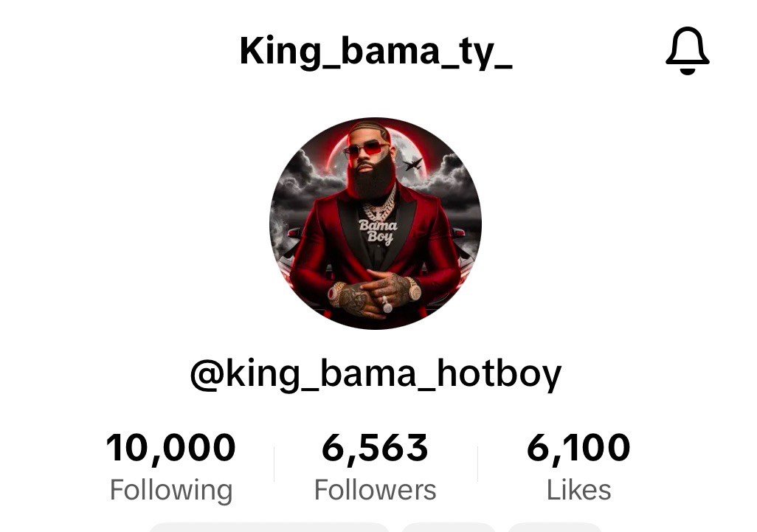Click the airplane silhouette in profile photo
The image size is (757, 532).
412,165
